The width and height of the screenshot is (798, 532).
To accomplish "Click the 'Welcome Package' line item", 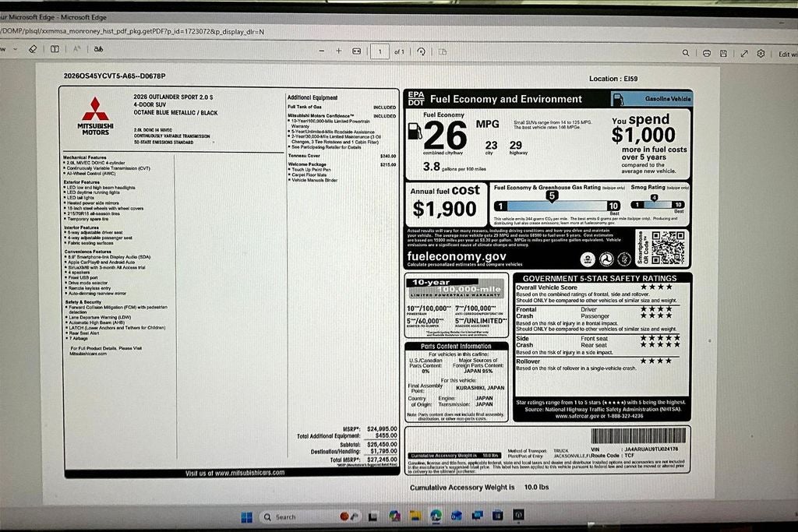I will (x=342, y=165).
